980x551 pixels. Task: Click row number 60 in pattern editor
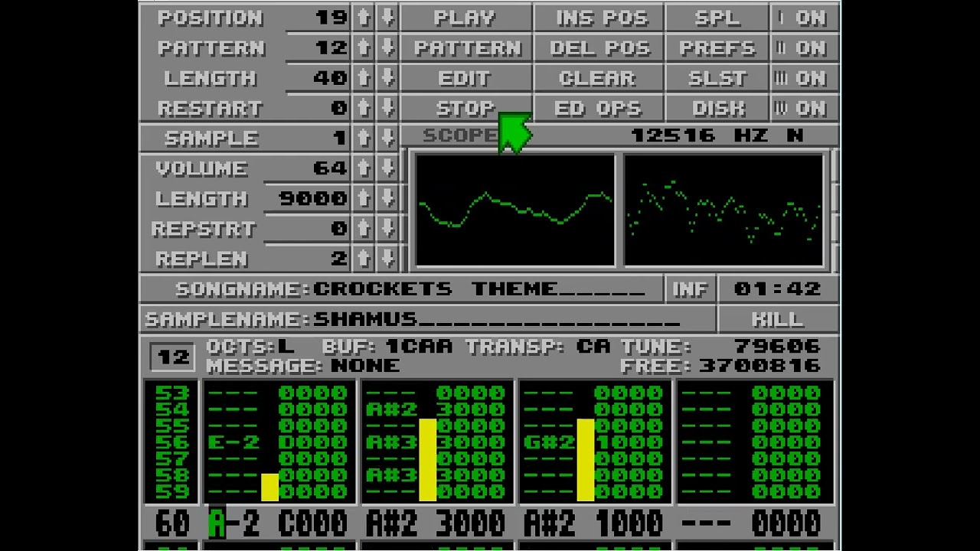click(172, 524)
